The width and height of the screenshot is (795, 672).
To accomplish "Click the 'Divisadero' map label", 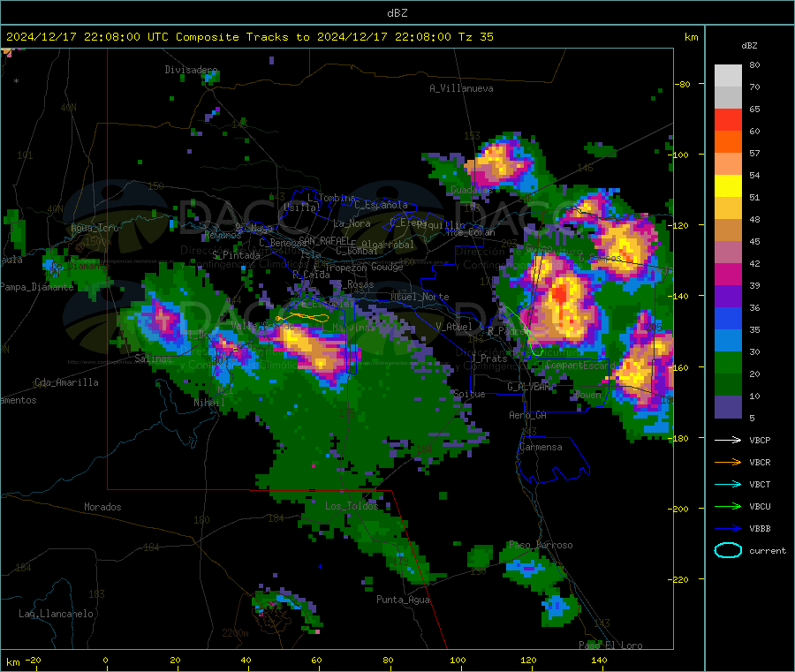I will click(191, 70).
